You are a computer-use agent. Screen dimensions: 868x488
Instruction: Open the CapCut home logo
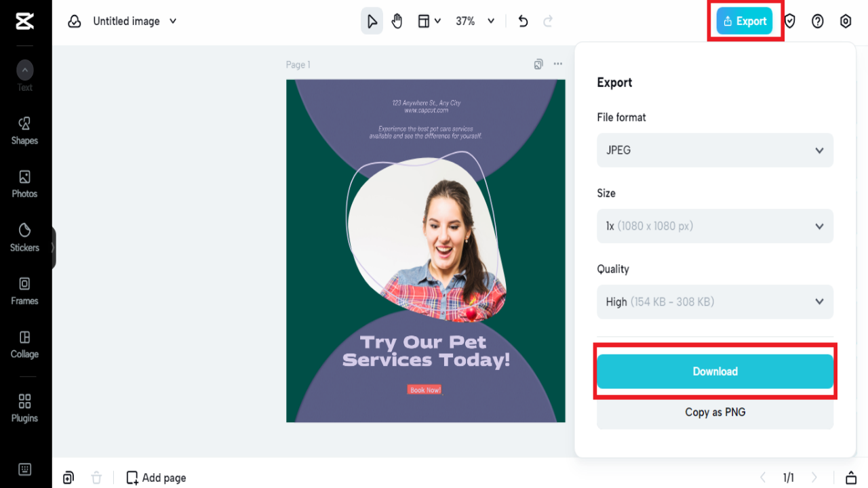24,21
